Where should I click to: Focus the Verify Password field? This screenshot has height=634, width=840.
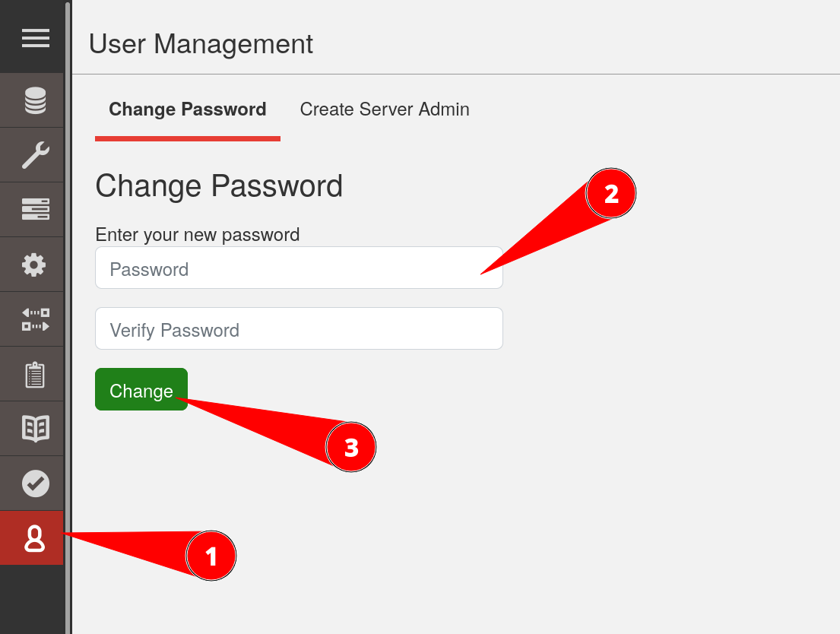[x=299, y=329]
